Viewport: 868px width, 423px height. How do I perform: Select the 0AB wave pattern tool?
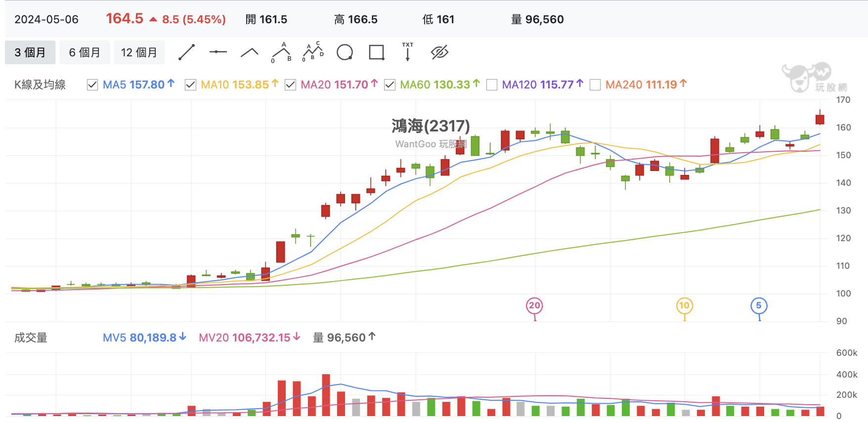[x=281, y=52]
